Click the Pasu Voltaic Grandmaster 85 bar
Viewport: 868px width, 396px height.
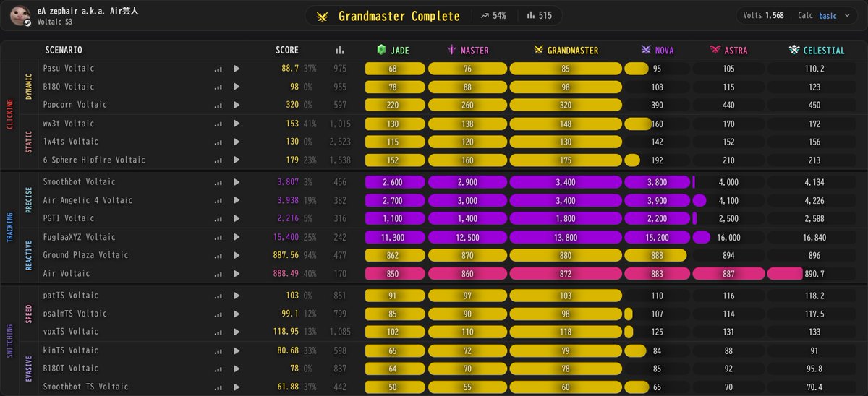pos(566,69)
